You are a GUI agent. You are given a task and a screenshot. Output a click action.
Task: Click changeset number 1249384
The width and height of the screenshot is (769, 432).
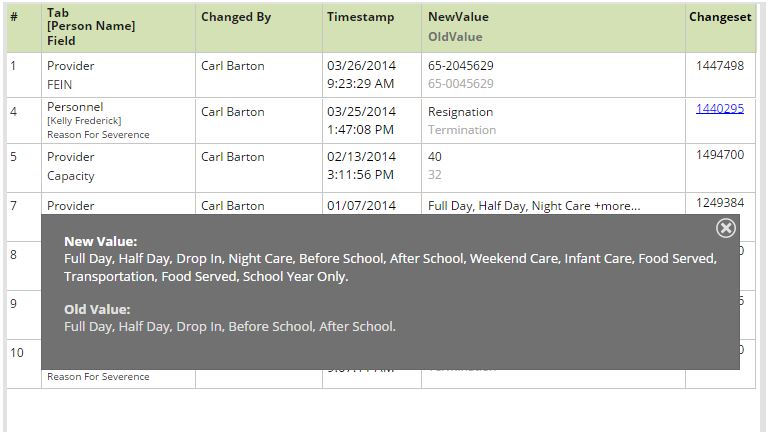click(720, 203)
